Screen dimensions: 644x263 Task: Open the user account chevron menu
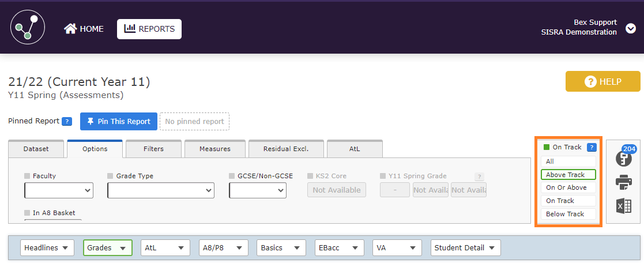click(630, 28)
